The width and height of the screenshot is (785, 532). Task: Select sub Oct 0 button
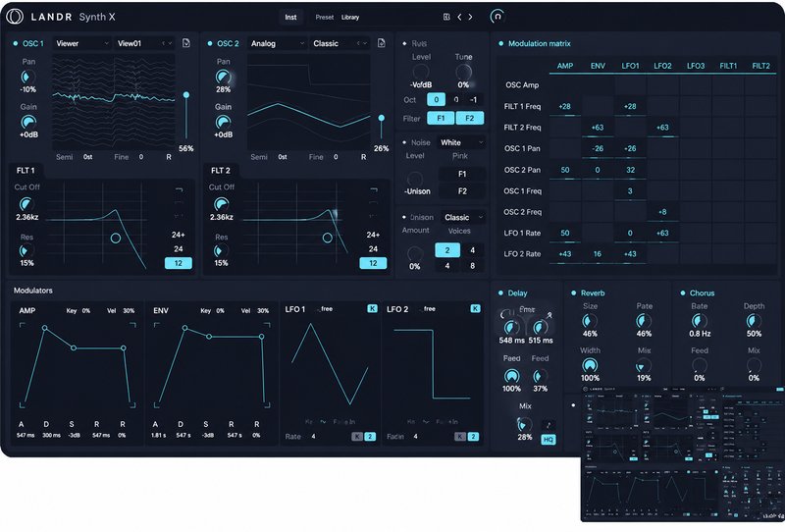[x=436, y=99]
